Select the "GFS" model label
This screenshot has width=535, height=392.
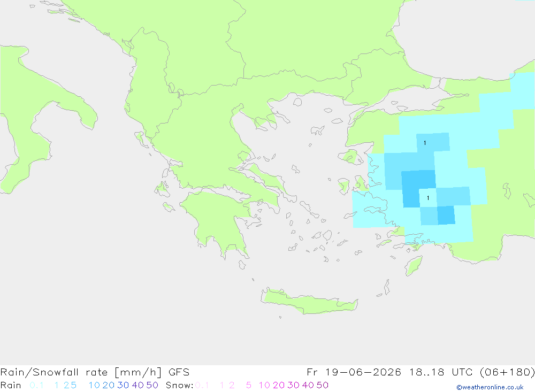tap(179, 372)
